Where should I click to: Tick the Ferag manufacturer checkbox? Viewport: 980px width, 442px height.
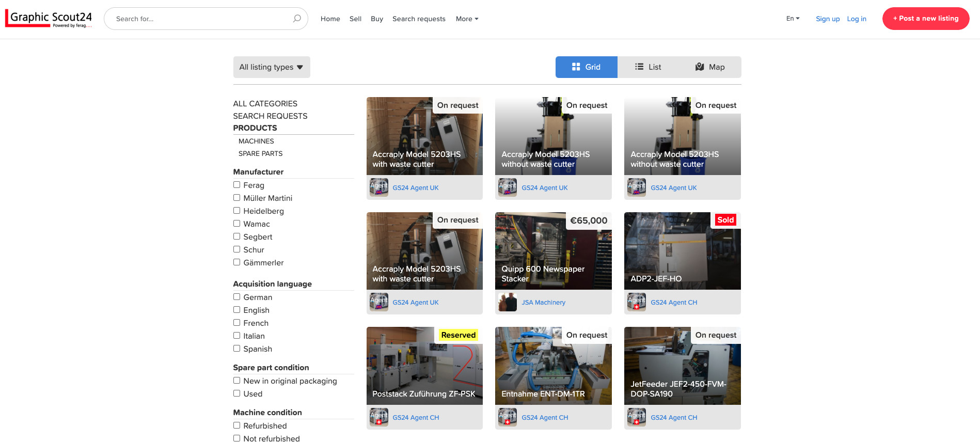click(236, 185)
